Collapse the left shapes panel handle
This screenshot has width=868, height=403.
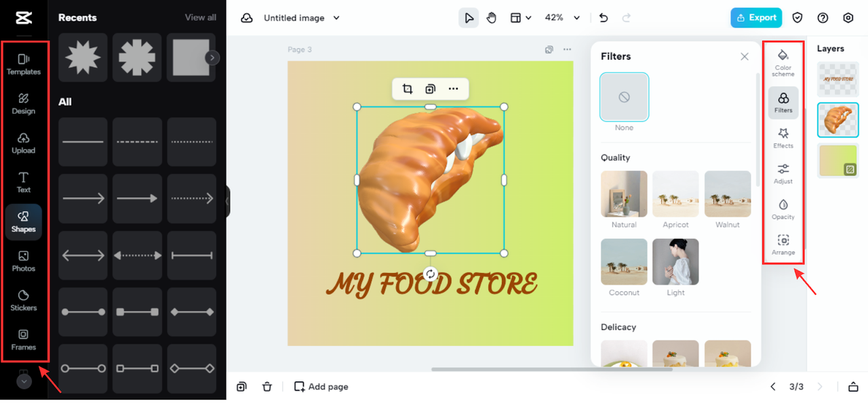pyautogui.click(x=228, y=201)
